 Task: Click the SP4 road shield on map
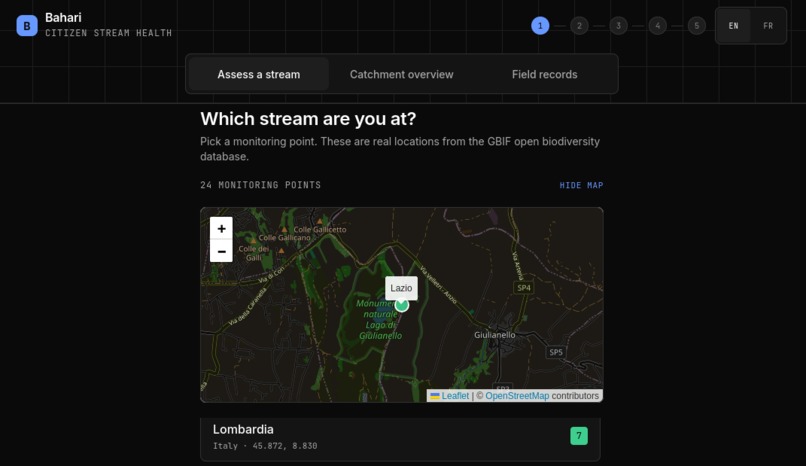click(x=524, y=288)
